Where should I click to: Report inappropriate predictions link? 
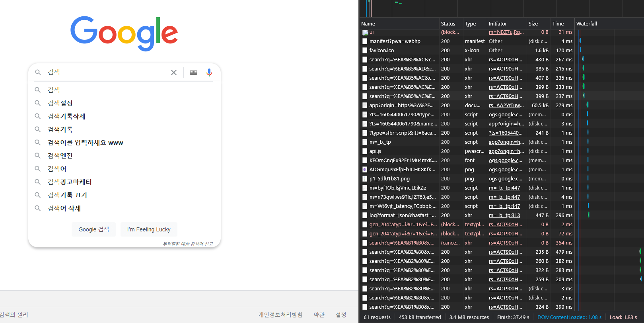click(188, 244)
